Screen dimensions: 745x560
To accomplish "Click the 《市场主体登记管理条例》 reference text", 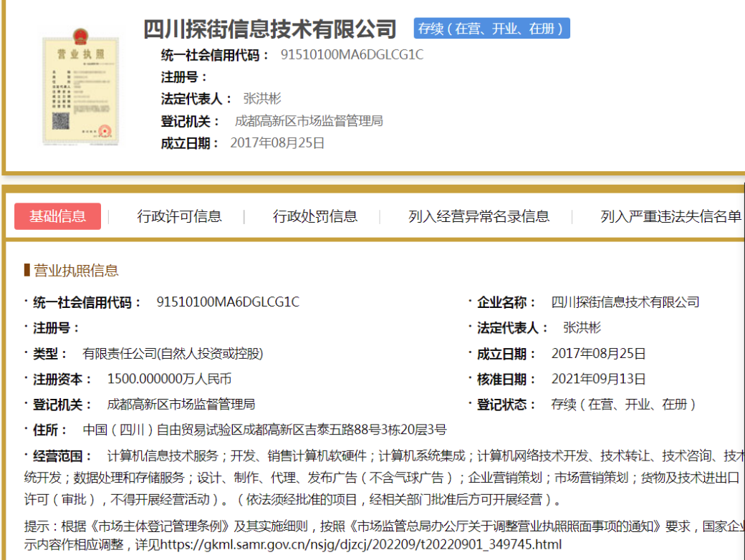I will 160,526.
